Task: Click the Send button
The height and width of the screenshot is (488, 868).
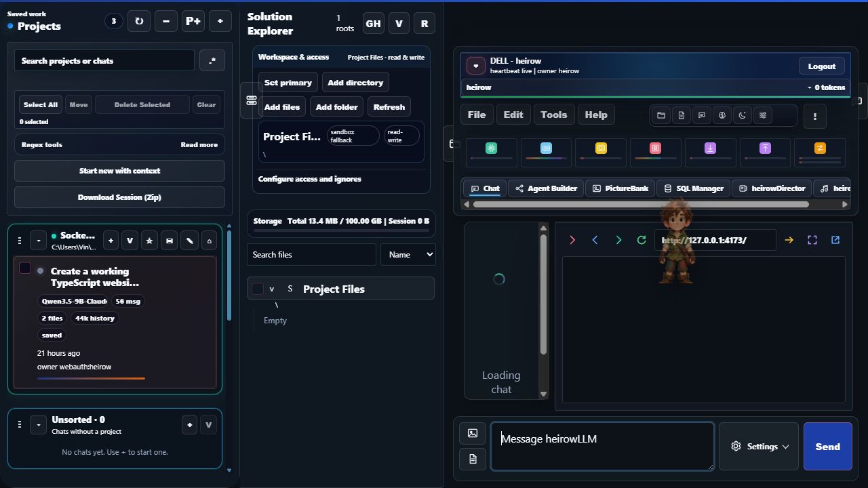Action: tap(827, 446)
